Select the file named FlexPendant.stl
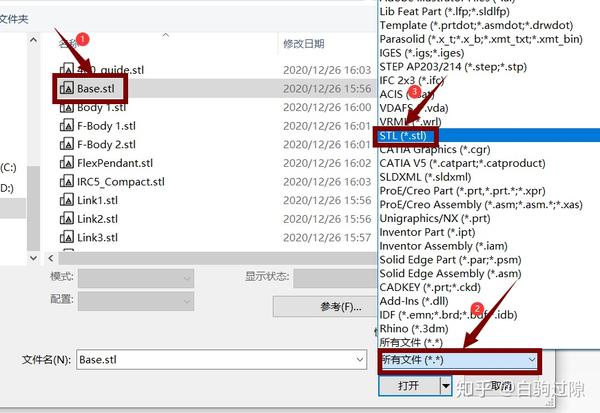Image resolution: width=600 pixels, height=413 pixels. [x=115, y=163]
